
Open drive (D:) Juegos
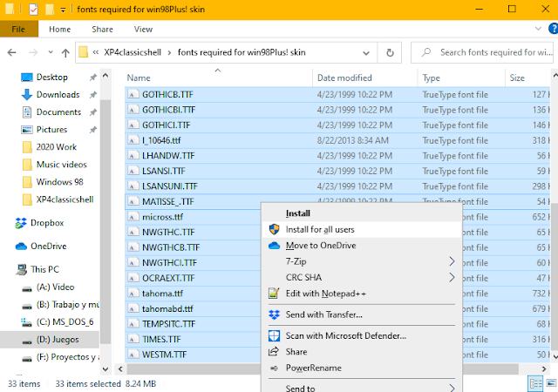(58, 339)
